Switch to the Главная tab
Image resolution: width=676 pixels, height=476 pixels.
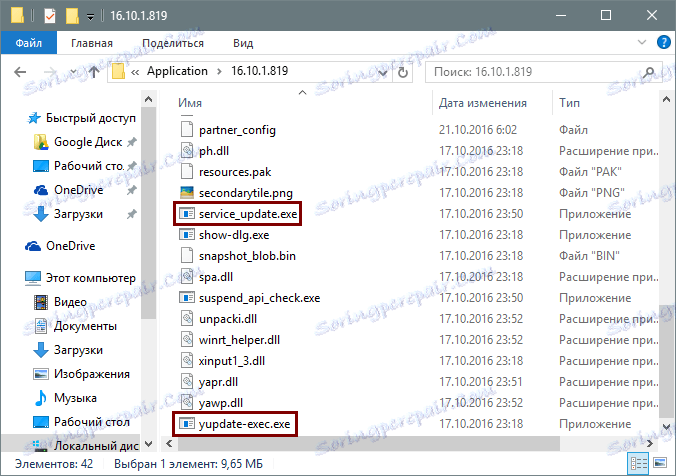click(x=92, y=43)
